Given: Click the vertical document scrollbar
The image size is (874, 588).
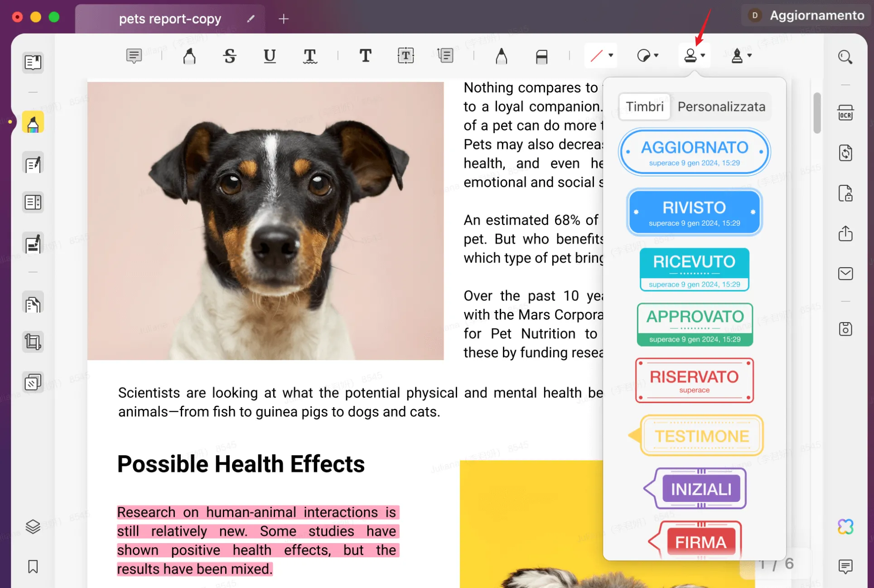Looking at the screenshot, I should click(x=816, y=113).
